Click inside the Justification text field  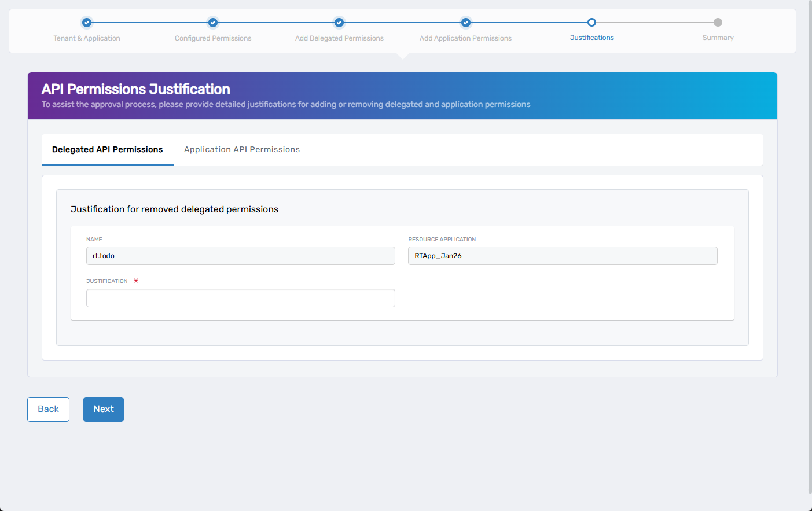(240, 297)
